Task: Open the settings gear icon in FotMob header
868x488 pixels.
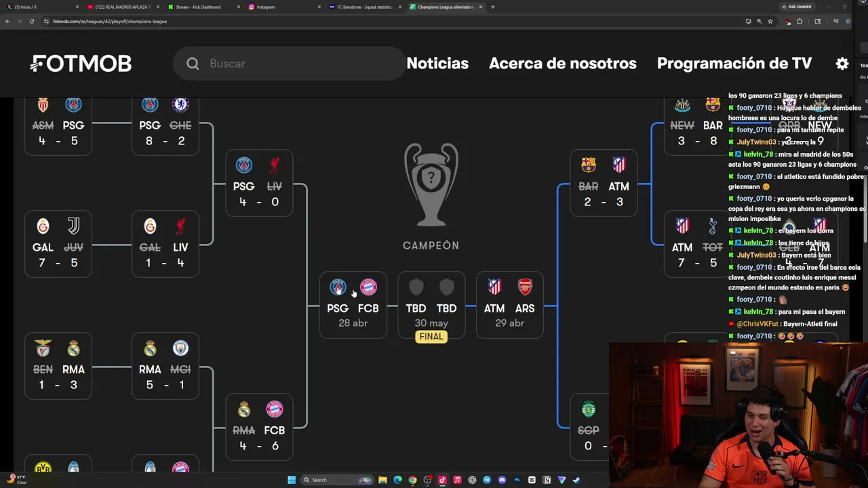Action: pyautogui.click(x=842, y=63)
